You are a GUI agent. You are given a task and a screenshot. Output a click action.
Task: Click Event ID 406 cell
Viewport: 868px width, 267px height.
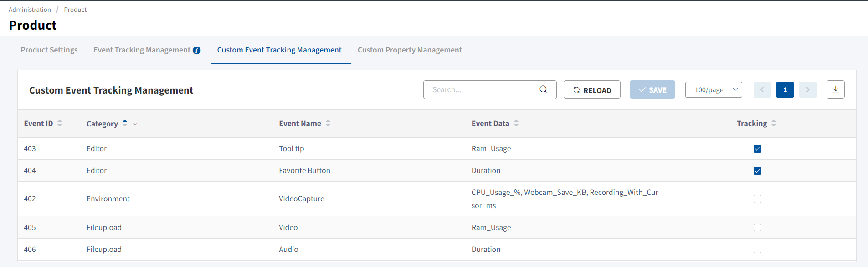[30, 249]
